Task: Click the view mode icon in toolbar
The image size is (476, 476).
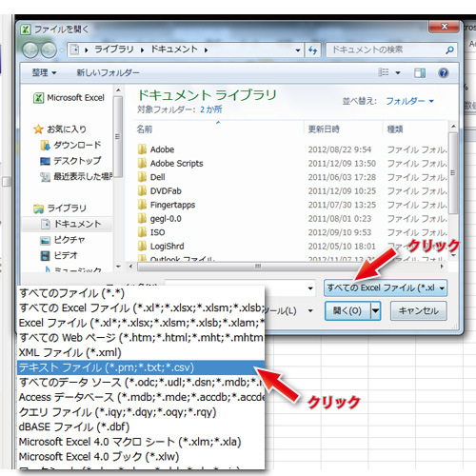Action: coord(384,72)
